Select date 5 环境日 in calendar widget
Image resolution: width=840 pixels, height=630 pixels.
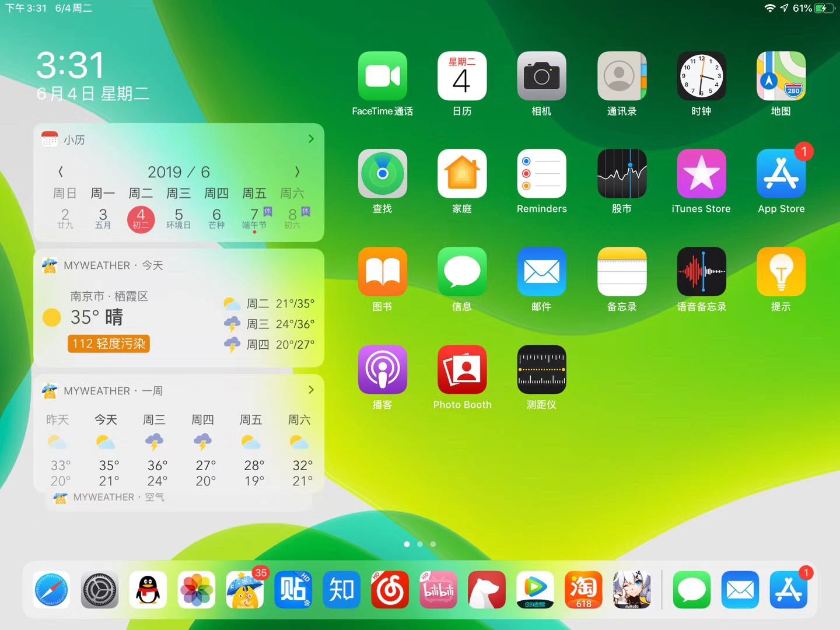(x=178, y=219)
